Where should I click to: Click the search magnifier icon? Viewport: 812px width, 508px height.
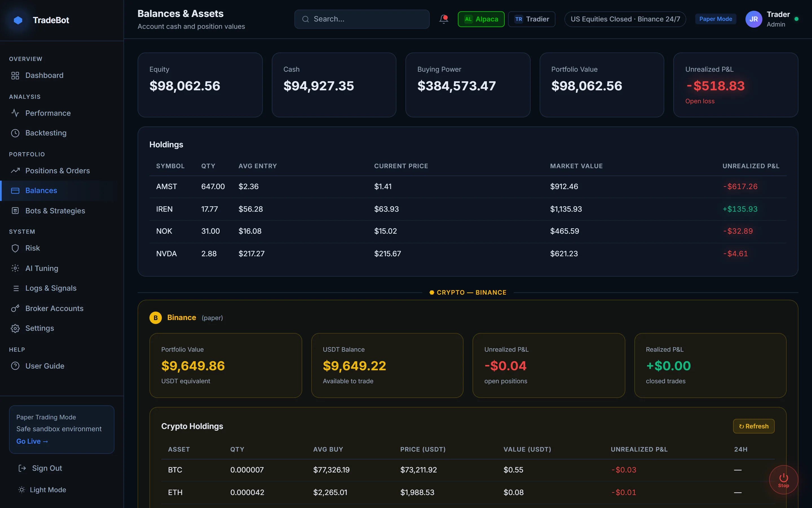(305, 19)
